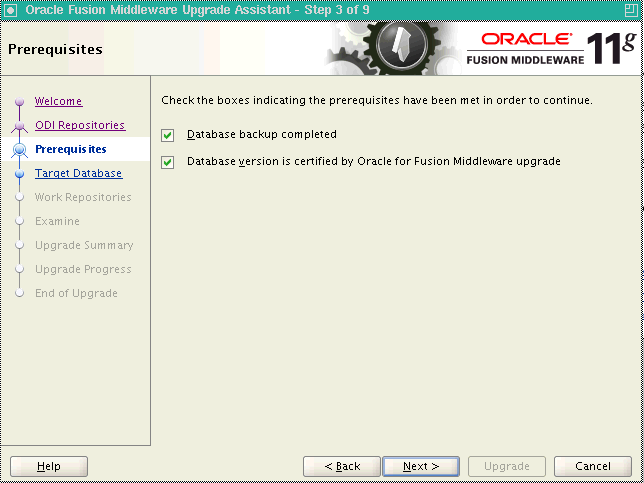Click the Examine step bullet icon

(19, 221)
